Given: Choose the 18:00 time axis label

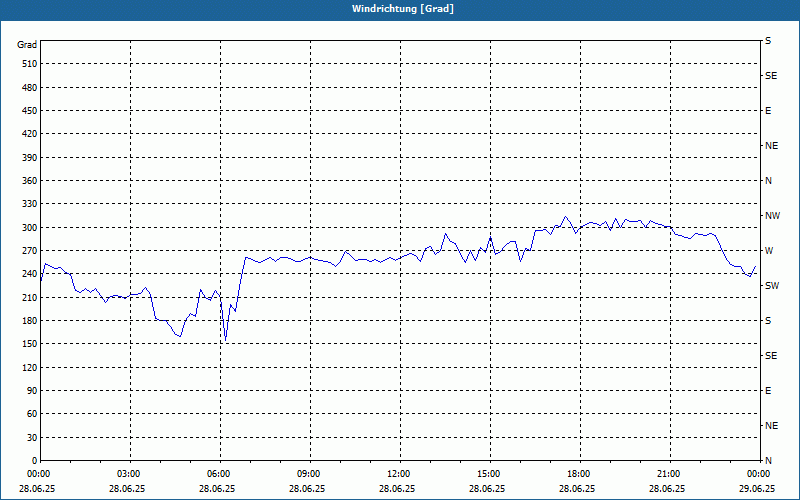Looking at the screenshot, I should tap(578, 474).
